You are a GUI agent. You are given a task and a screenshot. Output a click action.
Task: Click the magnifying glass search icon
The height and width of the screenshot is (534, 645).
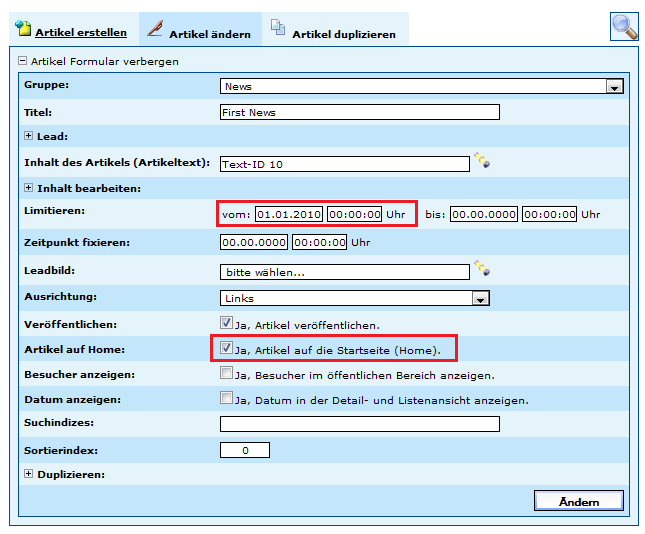coord(624,27)
